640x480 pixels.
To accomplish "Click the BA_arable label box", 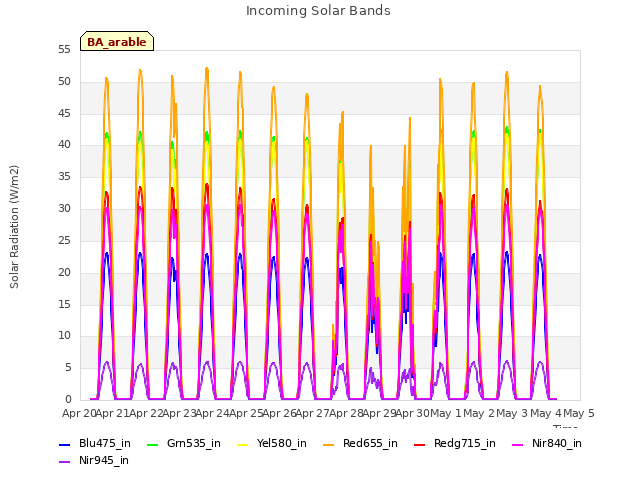I will (x=117, y=41).
